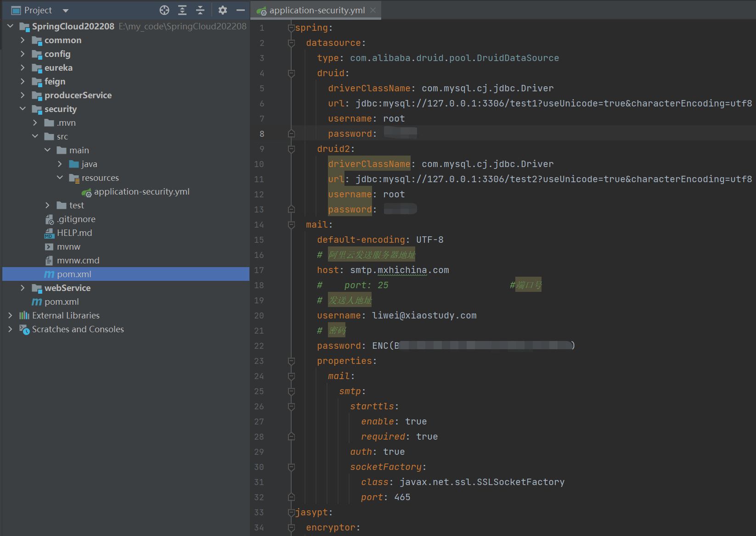The width and height of the screenshot is (756, 536).
Task: Collapse the SpringCloud202208 root project
Action: click(x=10, y=26)
